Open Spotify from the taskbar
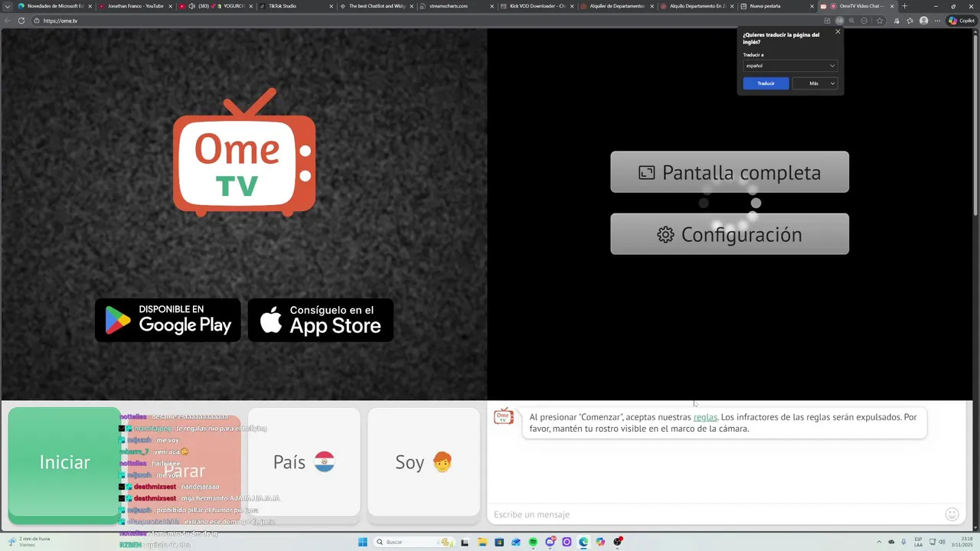Viewport: 980px width, 551px height. point(533,542)
